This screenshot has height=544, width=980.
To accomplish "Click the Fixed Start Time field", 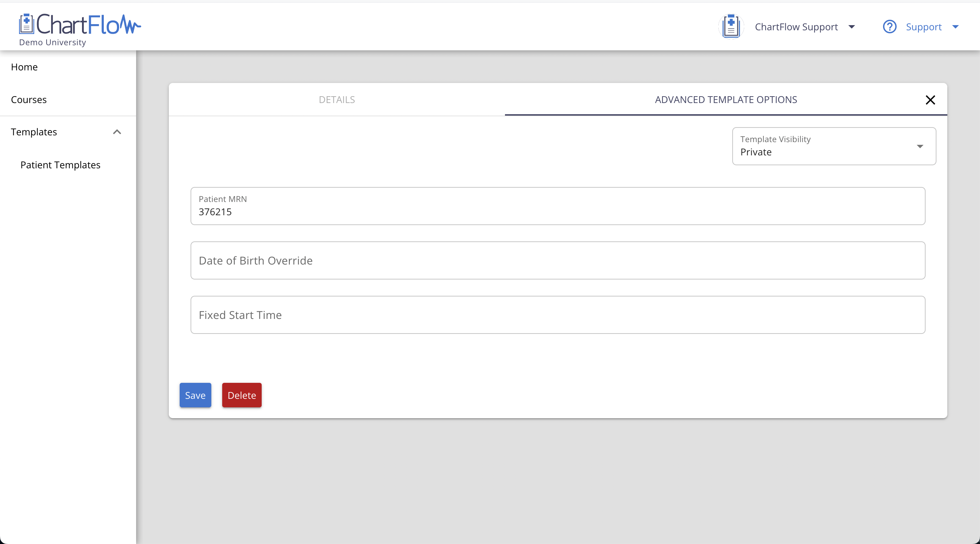I will [558, 314].
